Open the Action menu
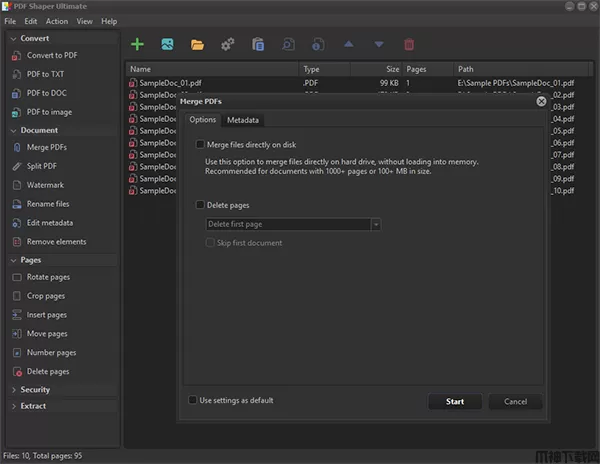This screenshot has height=464, width=600. tap(57, 21)
